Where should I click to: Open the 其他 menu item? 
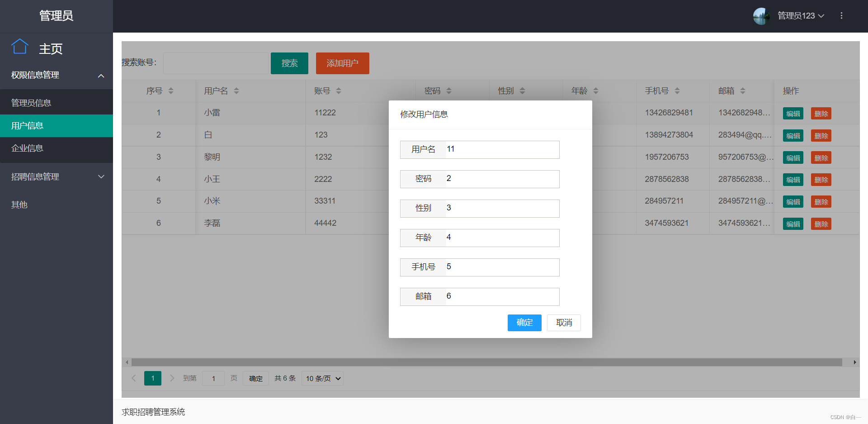57,205
